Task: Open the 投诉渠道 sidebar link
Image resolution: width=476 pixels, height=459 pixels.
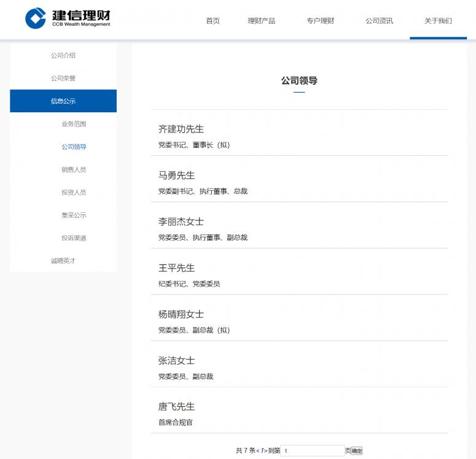Action: [74, 238]
